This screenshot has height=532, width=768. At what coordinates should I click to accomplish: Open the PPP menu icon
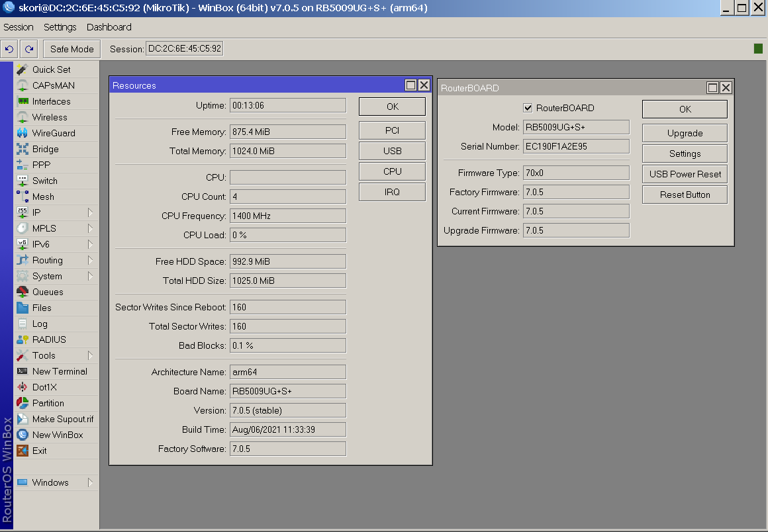(x=23, y=165)
